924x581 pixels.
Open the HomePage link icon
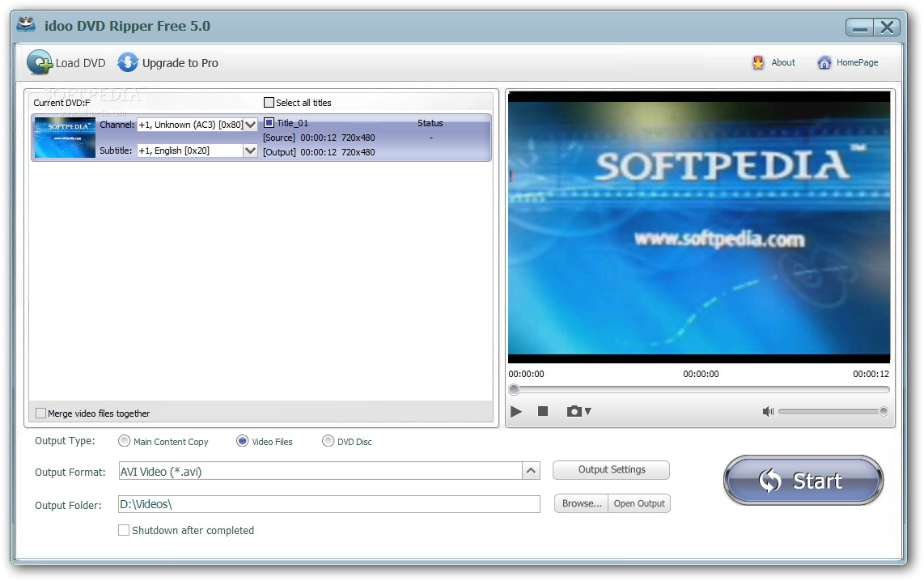pos(824,63)
